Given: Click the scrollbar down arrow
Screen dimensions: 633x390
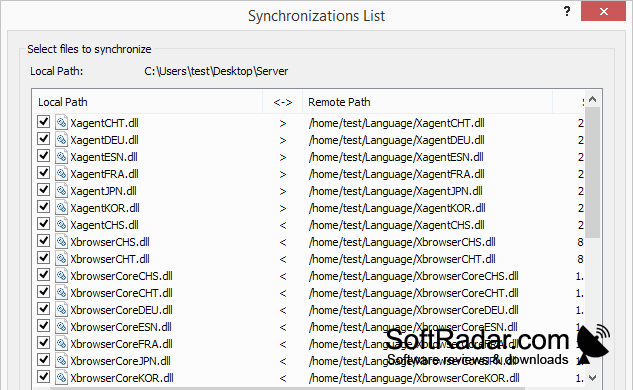Looking at the screenshot, I should [593, 378].
